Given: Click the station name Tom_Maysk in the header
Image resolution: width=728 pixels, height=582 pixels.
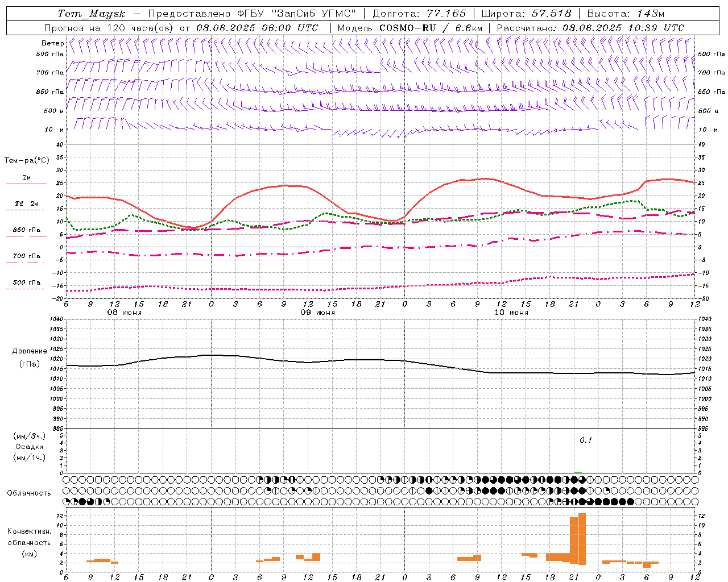Looking at the screenshot, I should click(92, 14).
